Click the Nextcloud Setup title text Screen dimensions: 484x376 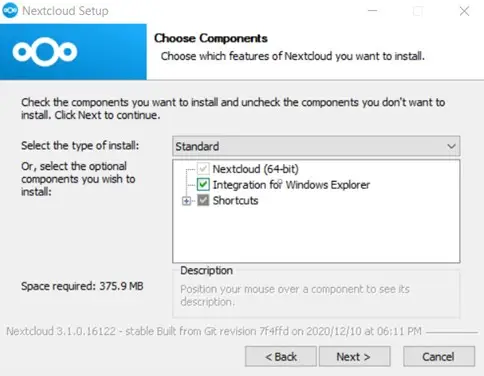(65, 11)
